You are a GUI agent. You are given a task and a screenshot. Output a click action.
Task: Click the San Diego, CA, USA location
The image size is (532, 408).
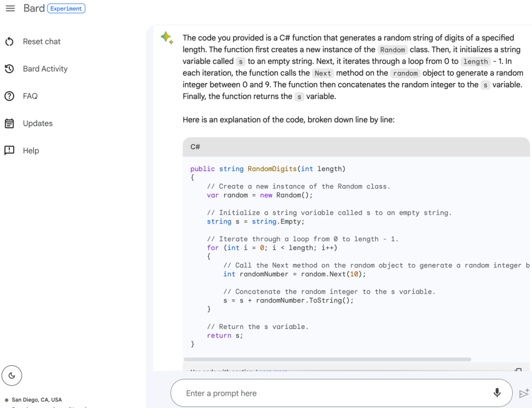[x=37, y=400]
